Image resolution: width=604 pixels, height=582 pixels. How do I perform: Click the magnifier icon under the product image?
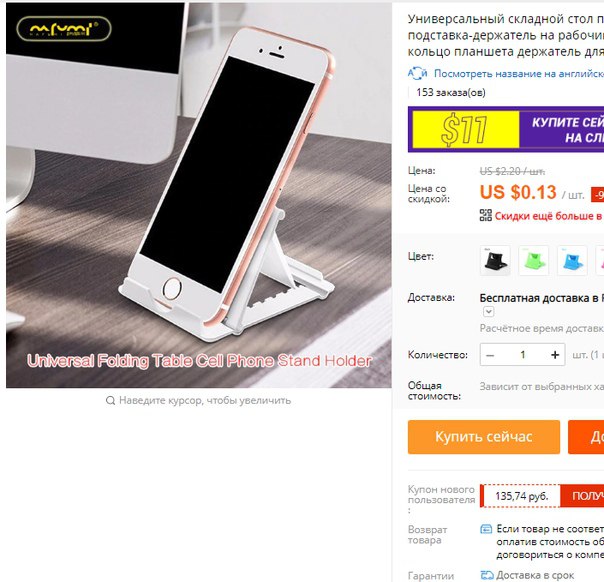pos(110,401)
